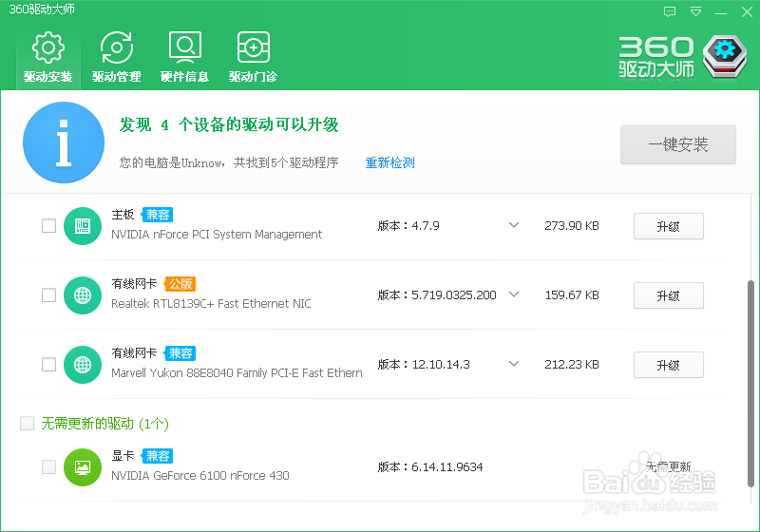The image size is (760, 532).
Task: Click the NVIDIA GeForce 6100 nForce 430 text
Action: coord(200,476)
